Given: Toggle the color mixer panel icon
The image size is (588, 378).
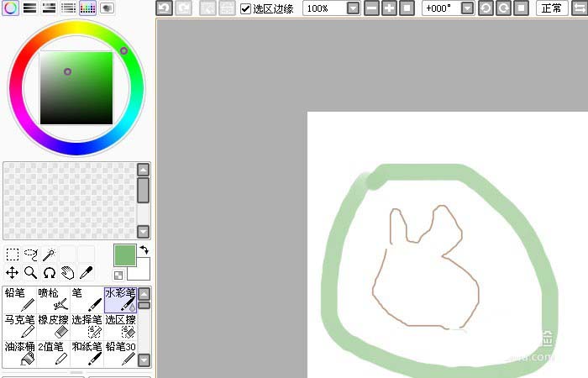Looking at the screenshot, I should click(x=68, y=8).
